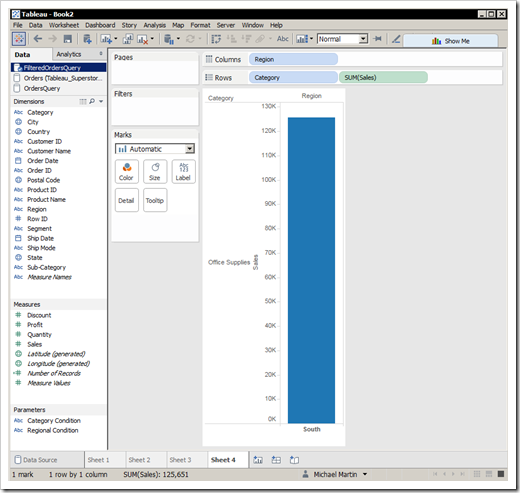520x493 pixels.
Task: Select the Regional Condition parameter
Action: pyautogui.click(x=53, y=430)
